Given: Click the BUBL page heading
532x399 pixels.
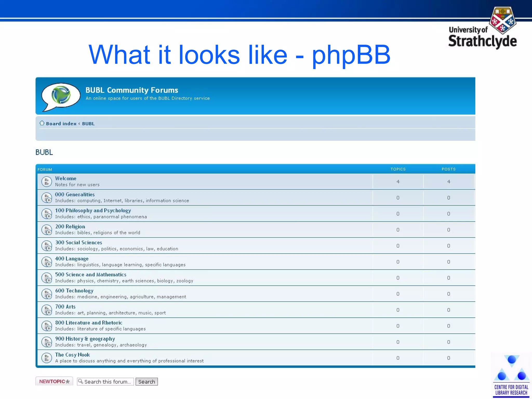Looking at the screenshot, I should tap(44, 152).
